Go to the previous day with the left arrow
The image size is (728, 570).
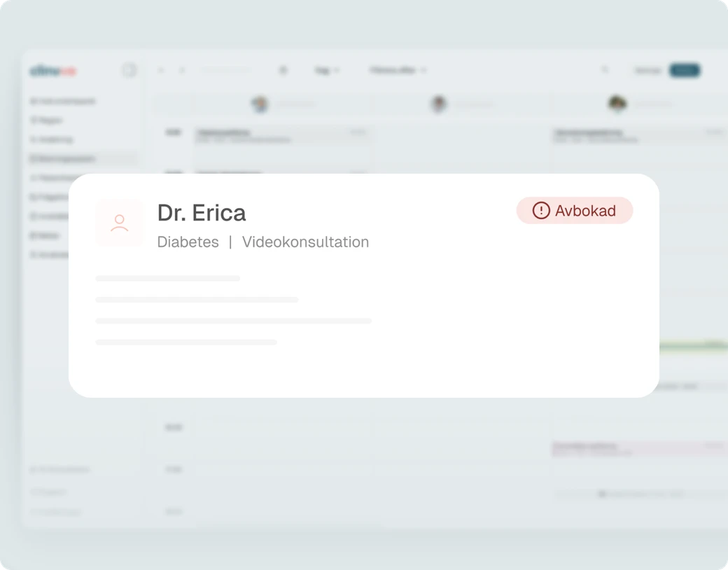click(x=160, y=70)
